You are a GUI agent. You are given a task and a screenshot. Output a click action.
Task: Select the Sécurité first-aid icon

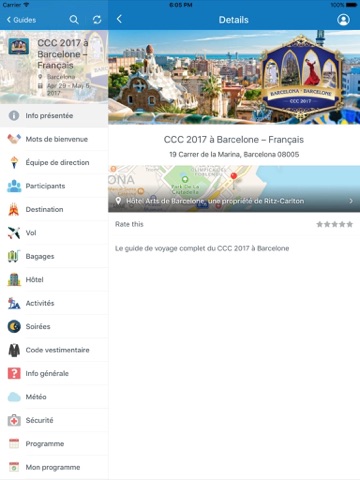click(x=14, y=420)
